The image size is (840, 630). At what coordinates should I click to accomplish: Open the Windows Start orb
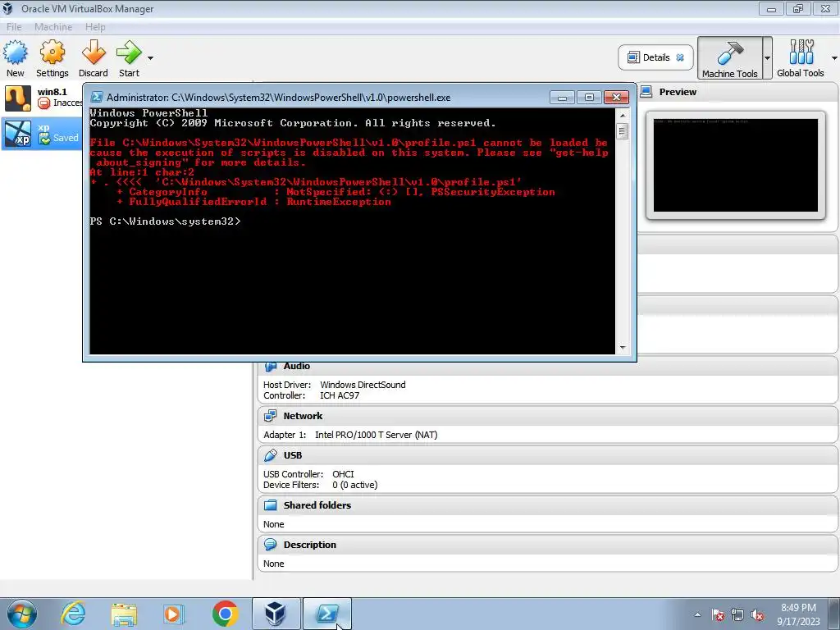tap(21, 614)
